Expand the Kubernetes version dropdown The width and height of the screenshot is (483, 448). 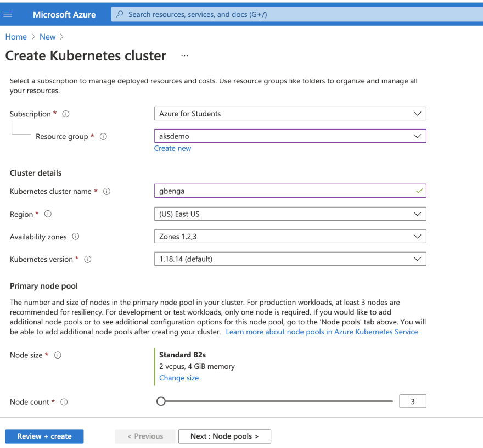click(x=290, y=259)
